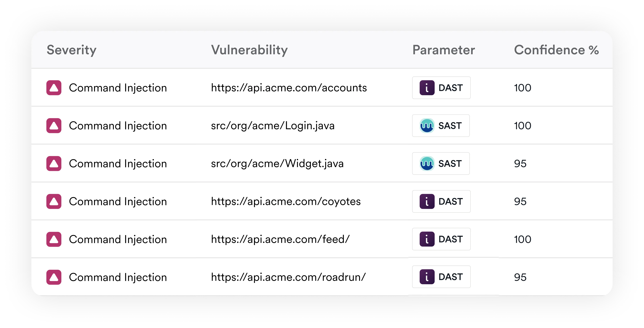Click SAST icon in Widget.java row
Screen dimensions: 644x328
click(427, 164)
